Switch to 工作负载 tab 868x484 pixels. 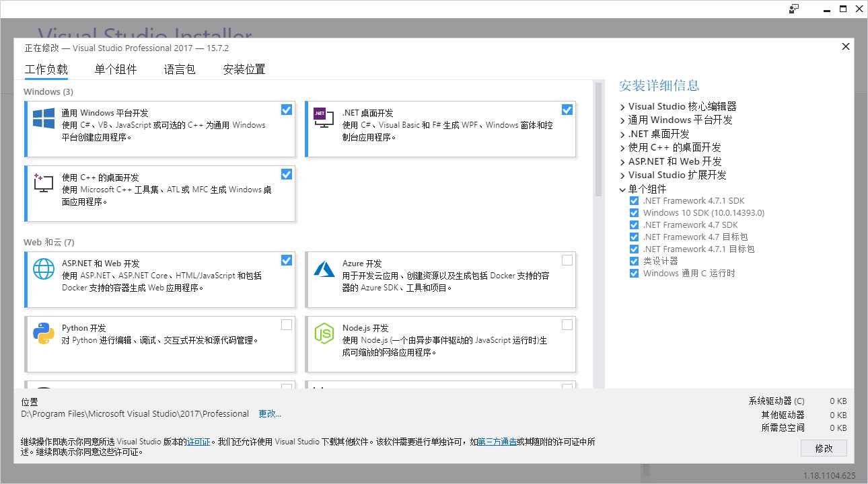pos(46,69)
